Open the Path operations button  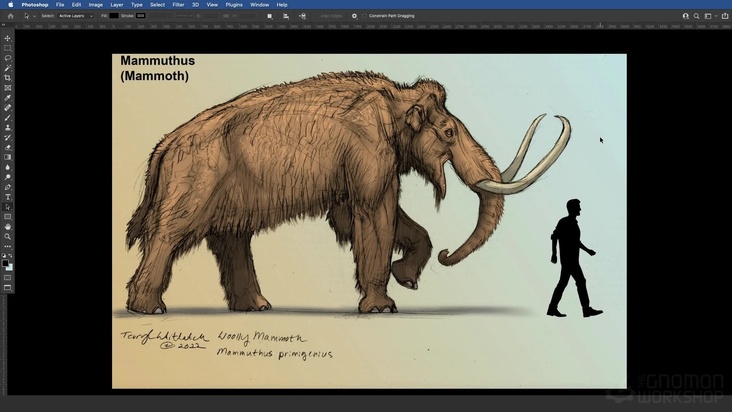tap(270, 16)
